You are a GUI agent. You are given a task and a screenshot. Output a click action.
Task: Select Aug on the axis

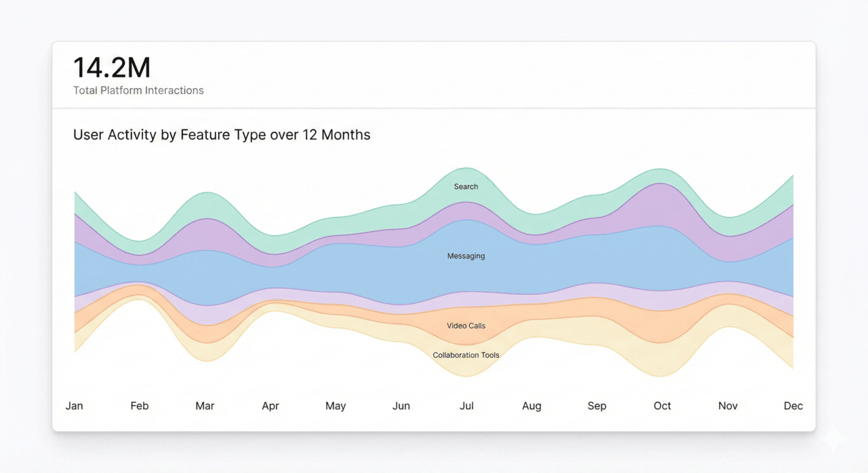(532, 405)
